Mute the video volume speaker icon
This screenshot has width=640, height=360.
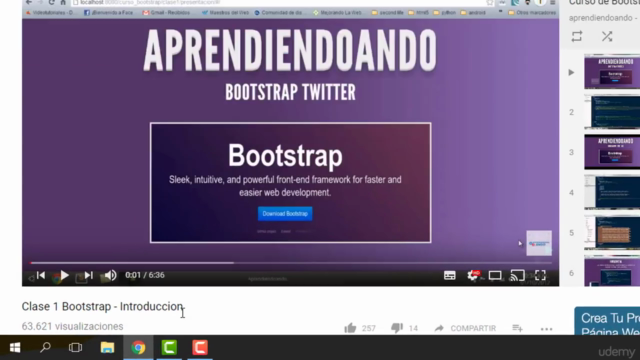[110, 276]
